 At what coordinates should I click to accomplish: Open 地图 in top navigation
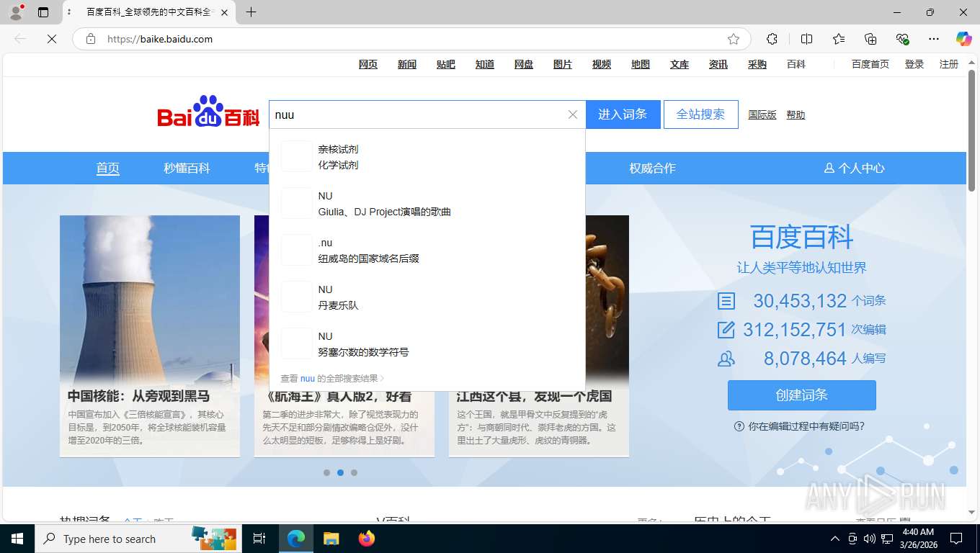tap(641, 64)
